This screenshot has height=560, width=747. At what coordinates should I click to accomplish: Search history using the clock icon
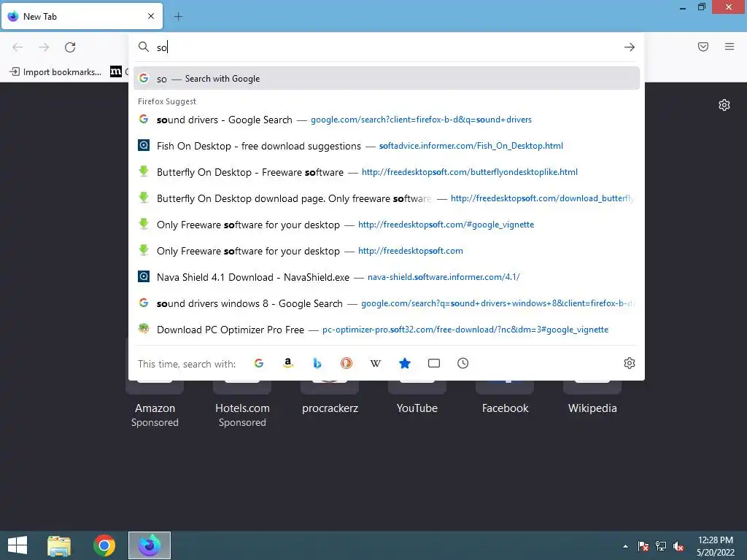point(463,363)
